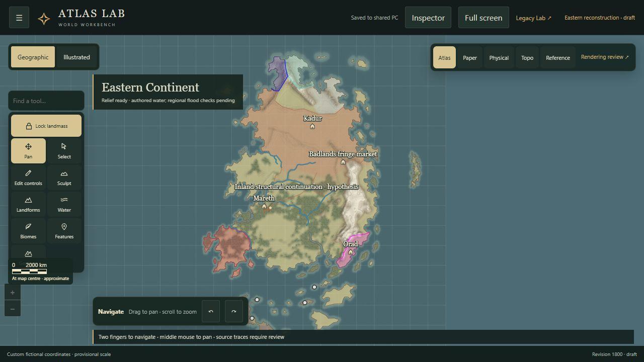Click the Eastern Continent title
This screenshot has width=644, height=362.
(150, 87)
